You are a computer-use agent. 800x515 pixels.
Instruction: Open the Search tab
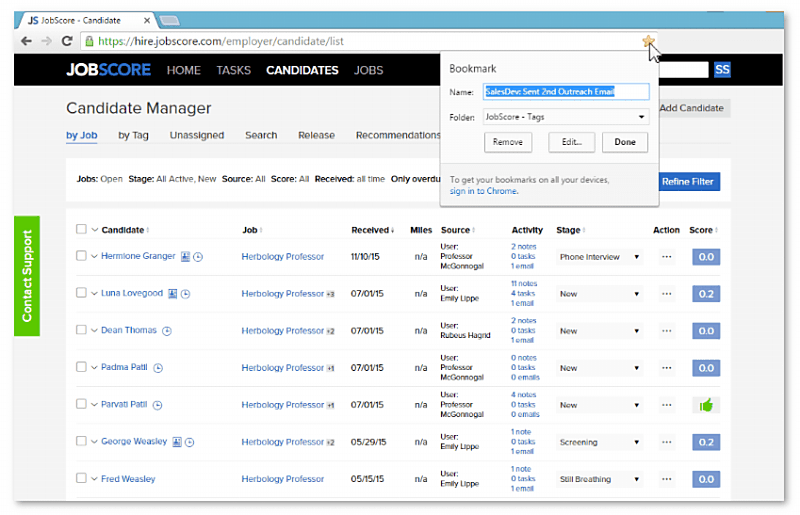pos(261,135)
